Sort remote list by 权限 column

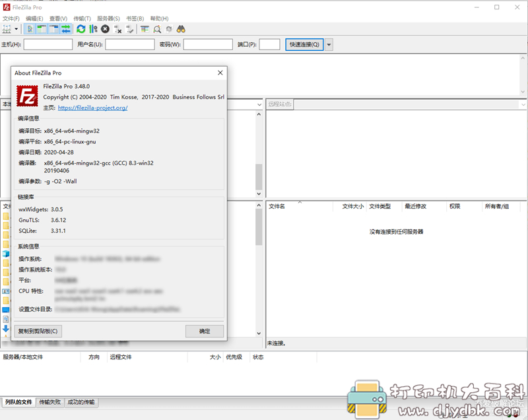point(465,206)
